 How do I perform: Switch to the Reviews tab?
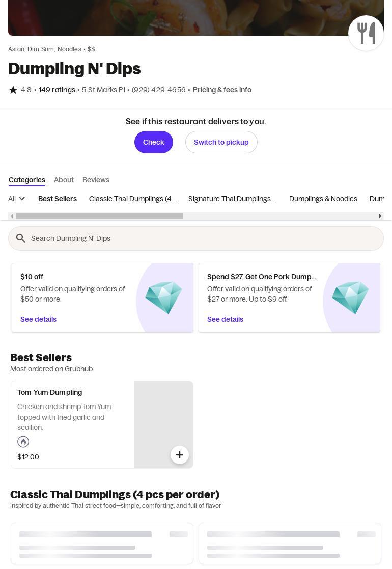(96, 180)
